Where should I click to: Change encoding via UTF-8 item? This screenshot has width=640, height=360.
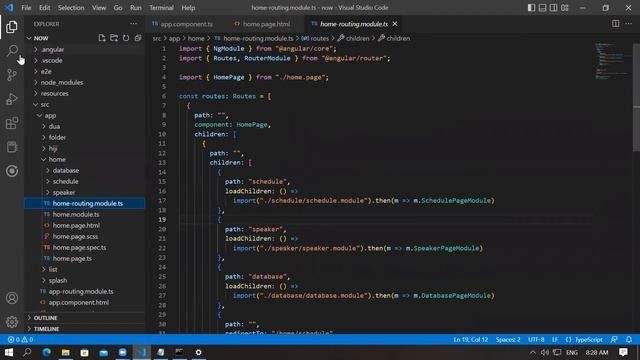tap(536, 340)
